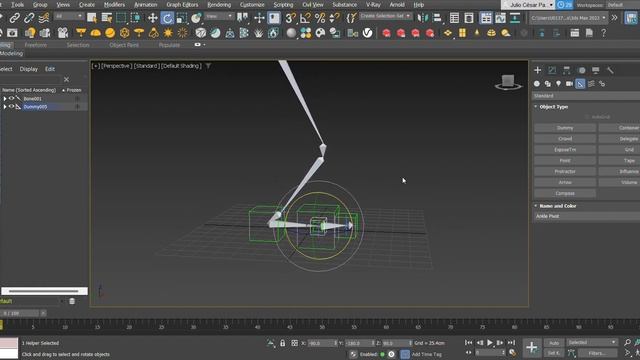Open the Display menu in Scene Explorer
The image size is (640, 360).
pyautogui.click(x=29, y=69)
